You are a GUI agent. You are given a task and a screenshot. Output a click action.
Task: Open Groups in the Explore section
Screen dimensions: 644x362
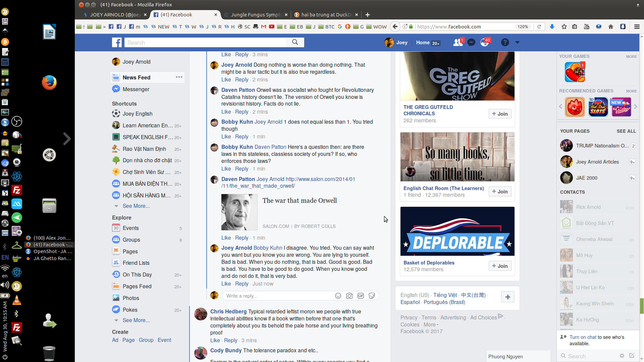pos(131,240)
